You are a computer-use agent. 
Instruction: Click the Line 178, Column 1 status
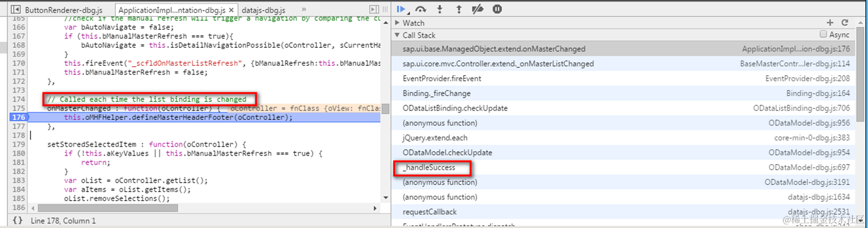63,221
